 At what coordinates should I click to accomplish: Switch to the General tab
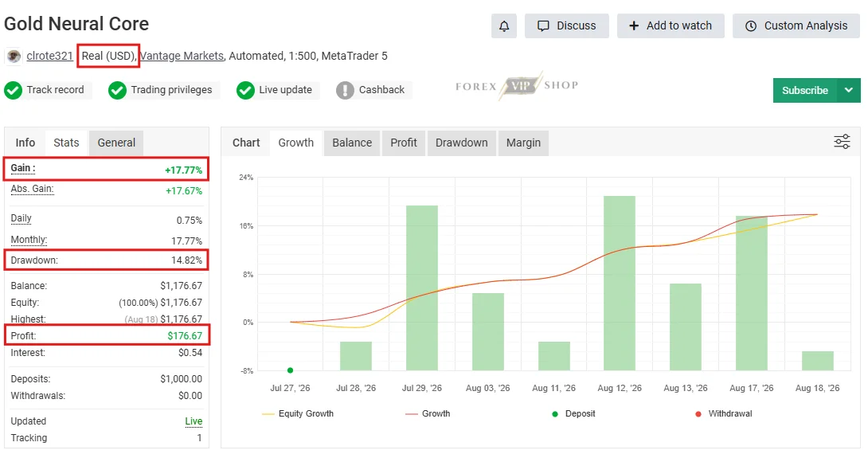[116, 143]
